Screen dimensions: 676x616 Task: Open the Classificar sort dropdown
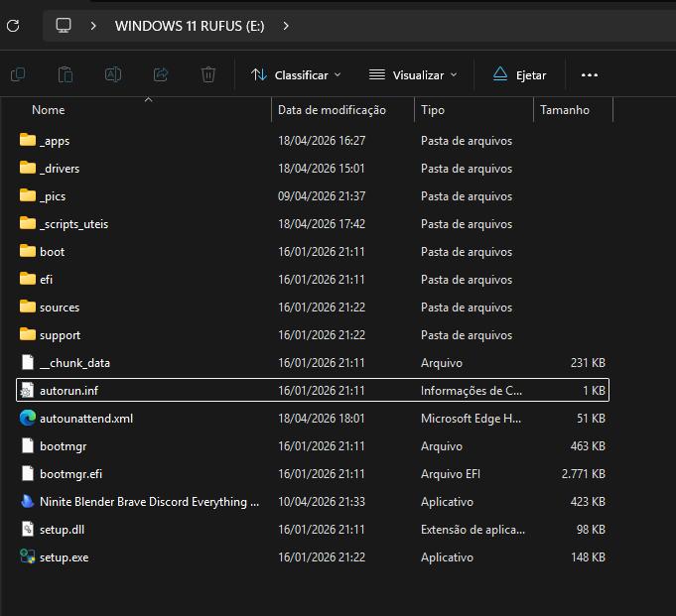[296, 75]
